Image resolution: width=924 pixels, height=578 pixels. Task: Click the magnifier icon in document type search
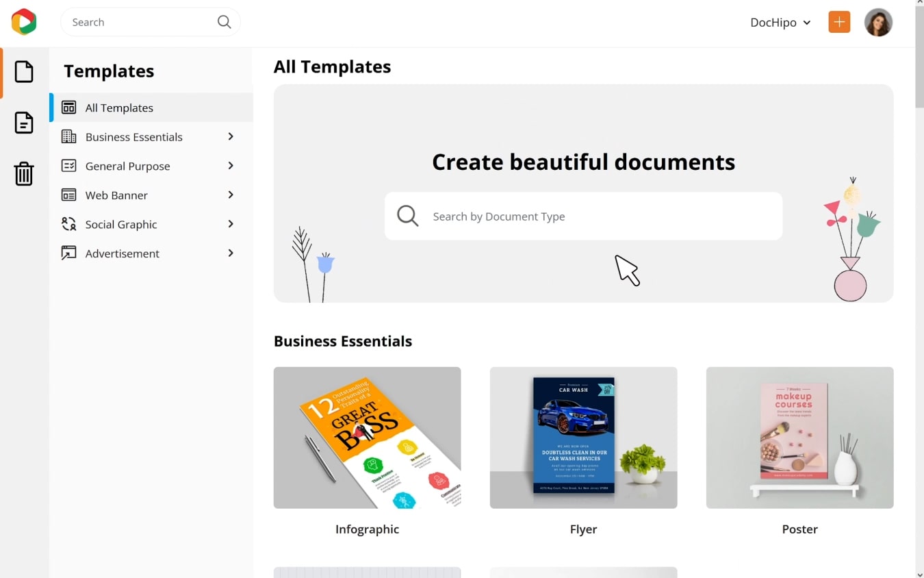click(x=408, y=216)
